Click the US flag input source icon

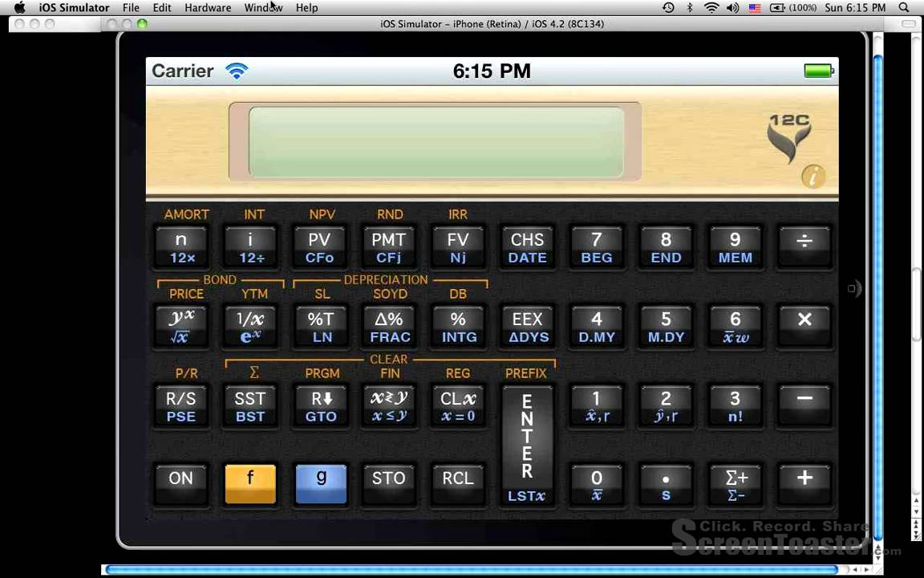click(x=755, y=8)
